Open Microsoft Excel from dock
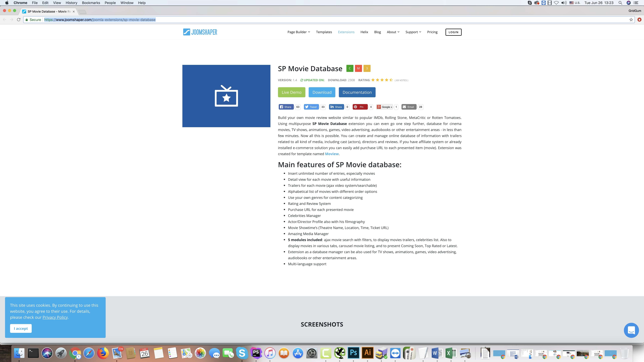This screenshot has height=362, width=644. tap(451, 353)
